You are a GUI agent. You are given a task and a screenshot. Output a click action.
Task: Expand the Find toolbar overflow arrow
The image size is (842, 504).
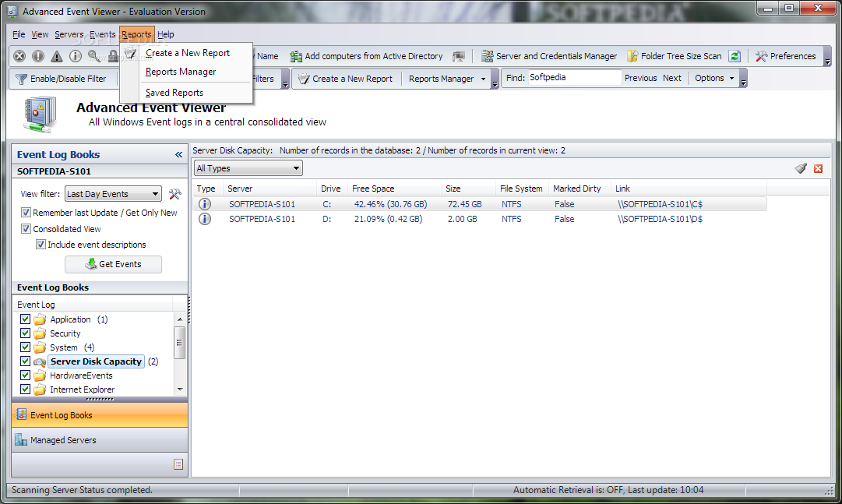743,79
